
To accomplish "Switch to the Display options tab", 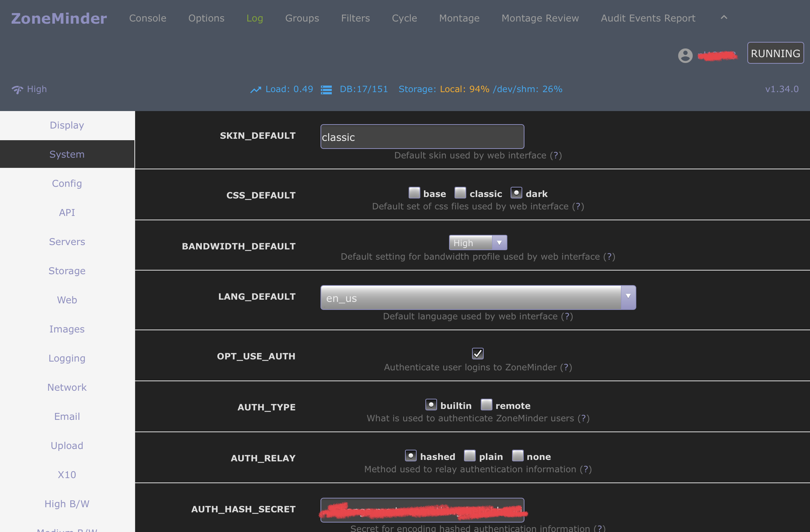I will 67,125.
